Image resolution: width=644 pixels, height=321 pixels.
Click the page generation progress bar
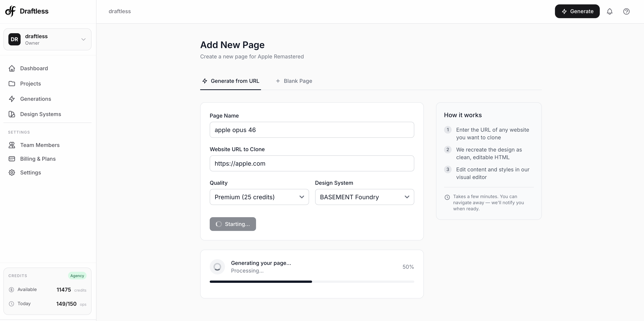click(x=312, y=281)
